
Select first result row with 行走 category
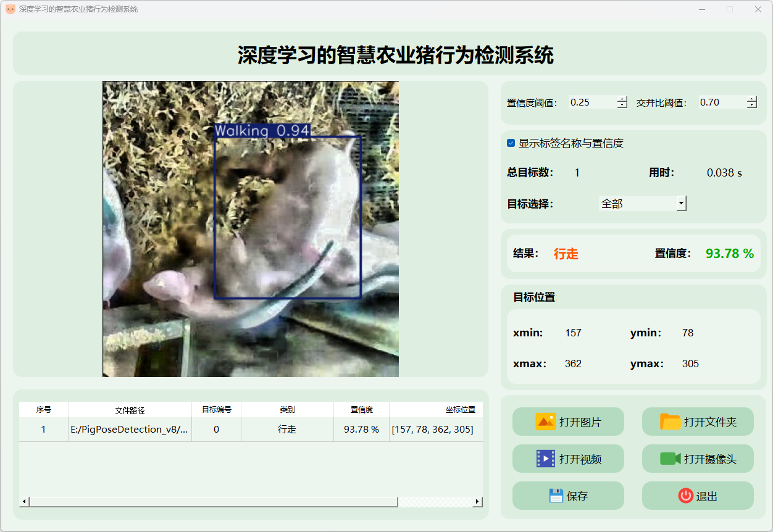[287, 430]
